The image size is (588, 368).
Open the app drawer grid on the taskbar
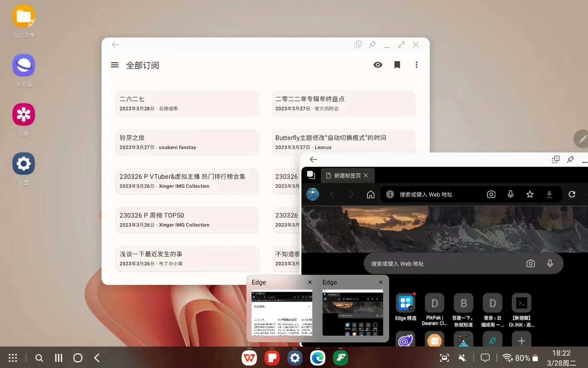click(x=13, y=358)
